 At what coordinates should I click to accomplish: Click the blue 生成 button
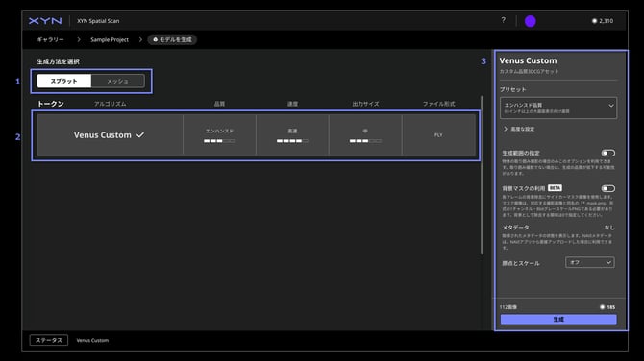tap(558, 319)
